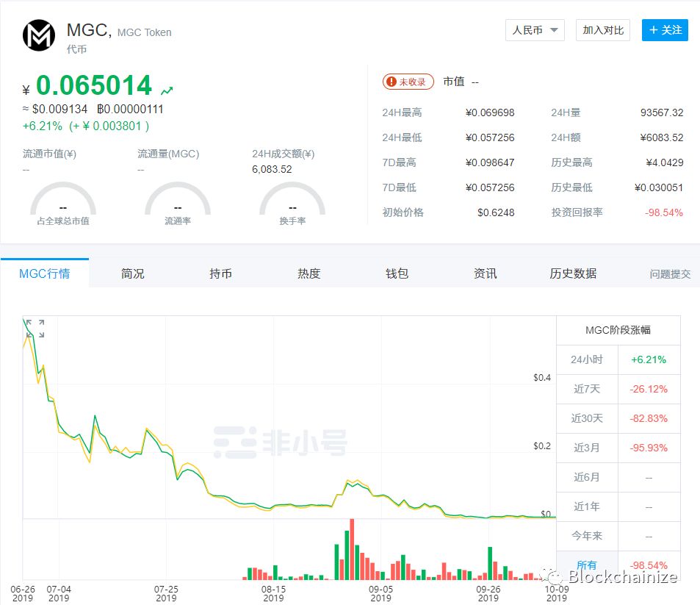
Task: Click the 占全球总市值 gauge
Action: pyautogui.click(x=63, y=204)
